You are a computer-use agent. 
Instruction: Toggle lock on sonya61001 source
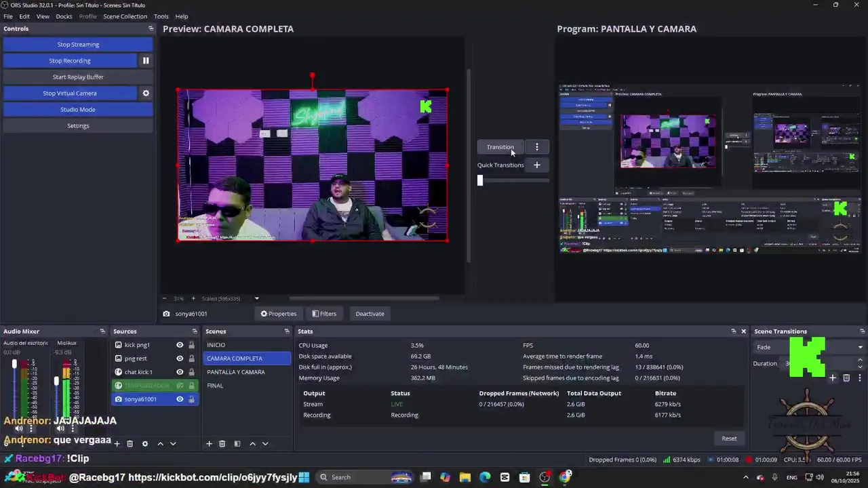point(191,399)
